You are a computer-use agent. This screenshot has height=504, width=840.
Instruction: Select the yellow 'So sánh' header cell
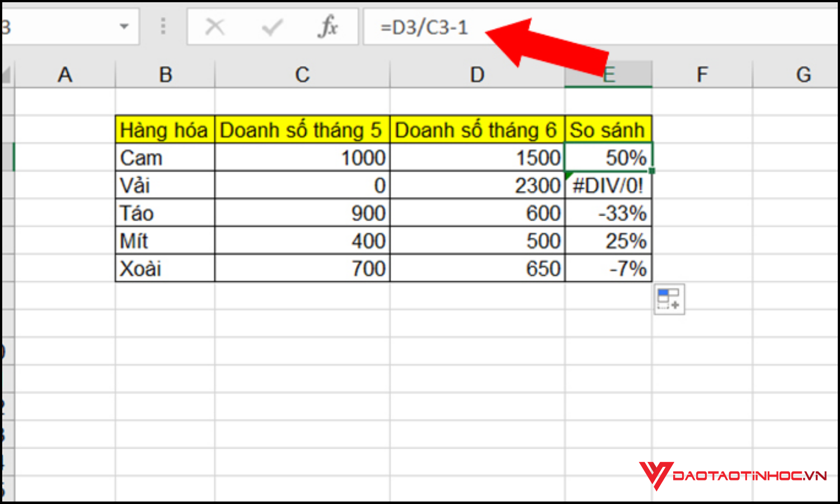click(x=608, y=129)
